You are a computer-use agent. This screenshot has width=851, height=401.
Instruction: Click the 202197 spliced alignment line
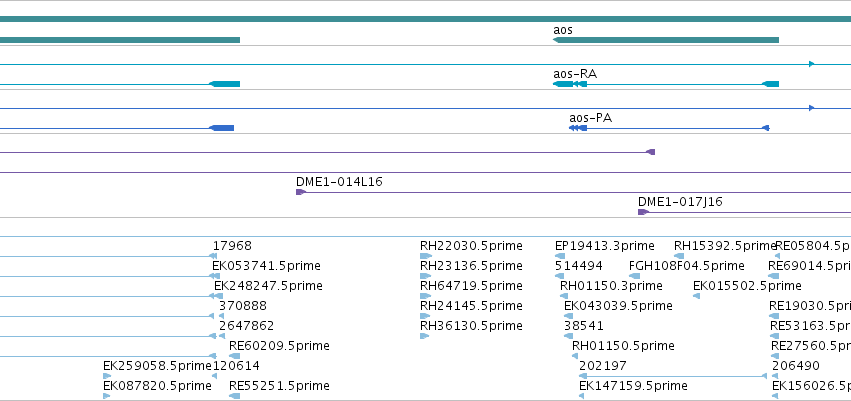coord(673,376)
